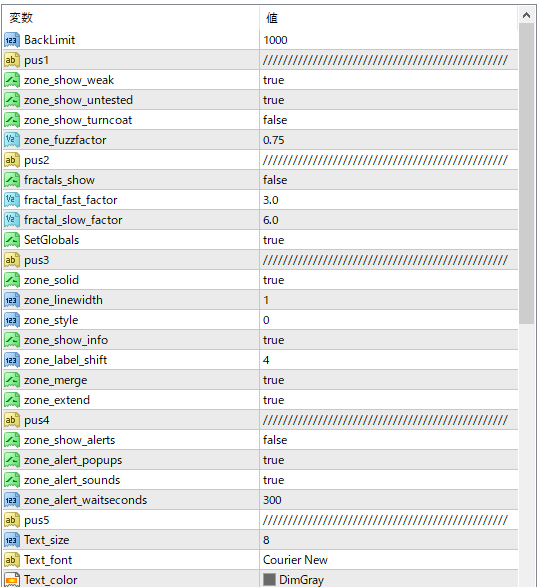Edit the zone_fuzzfactor value 0.75
The height and width of the screenshot is (587, 540).
point(273,140)
